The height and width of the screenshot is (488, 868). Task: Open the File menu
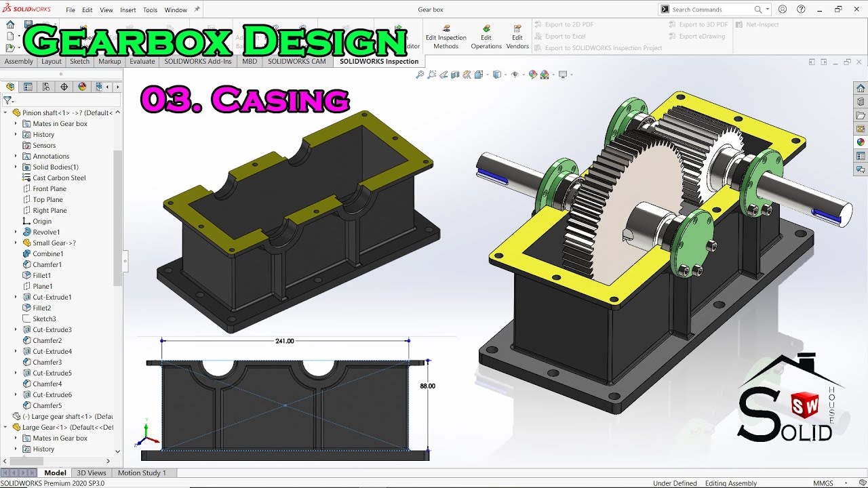(x=71, y=10)
